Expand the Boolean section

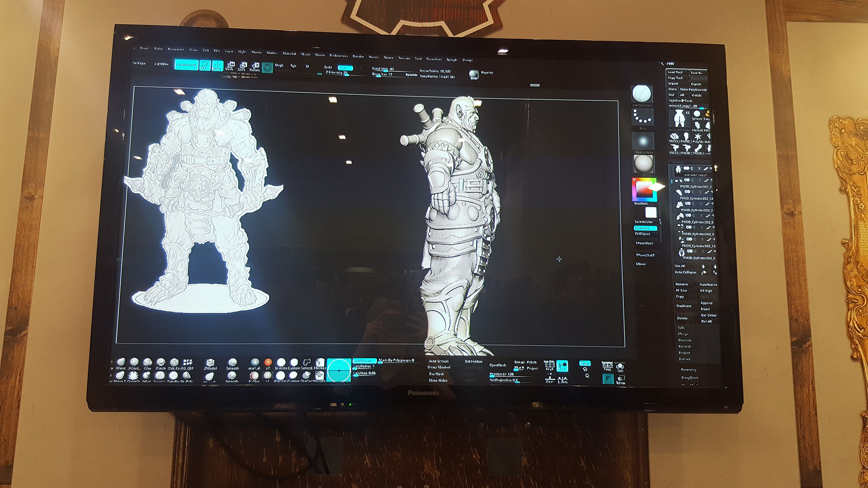tap(685, 340)
